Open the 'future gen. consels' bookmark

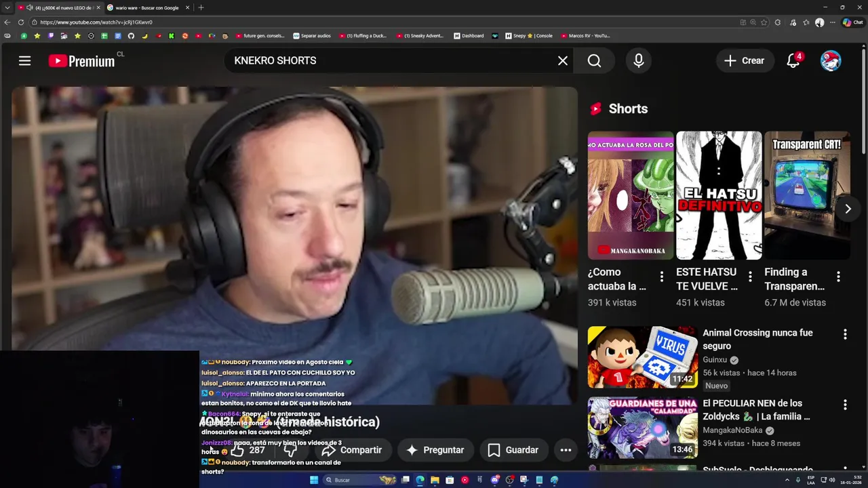(260, 36)
